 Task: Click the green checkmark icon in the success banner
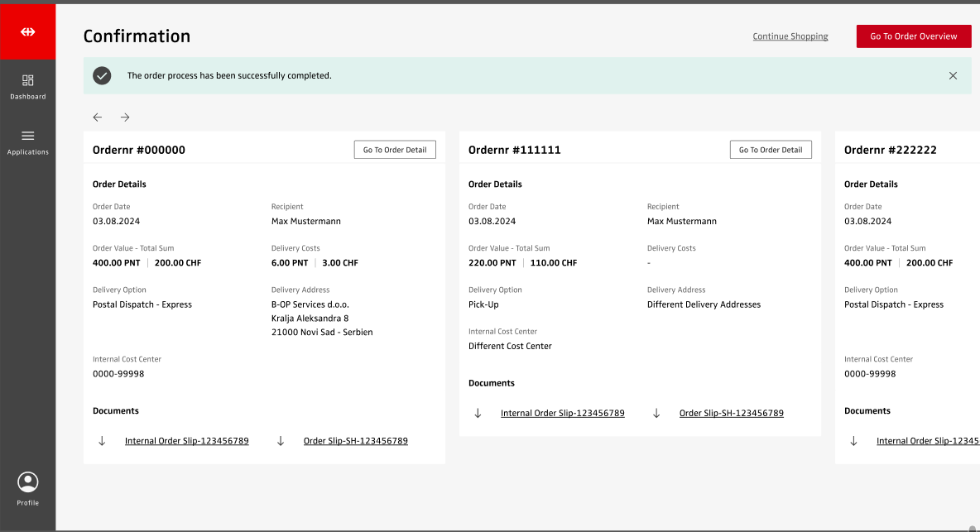coord(102,75)
